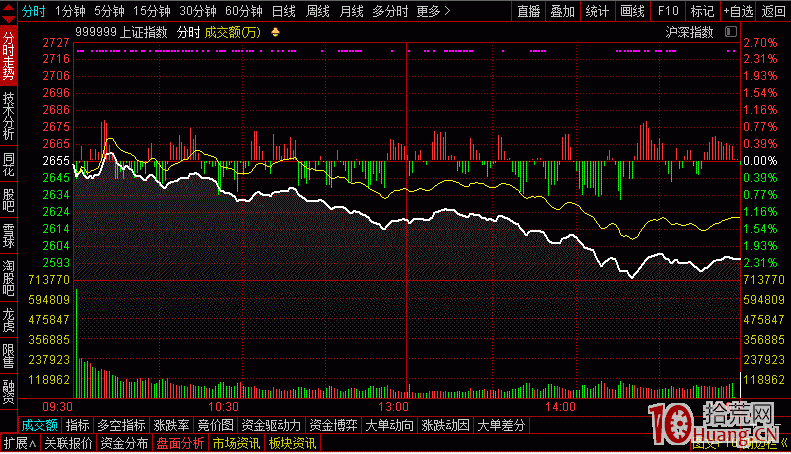Click the 返回 back button
Viewport: 791px width, 454px height.
click(x=774, y=11)
